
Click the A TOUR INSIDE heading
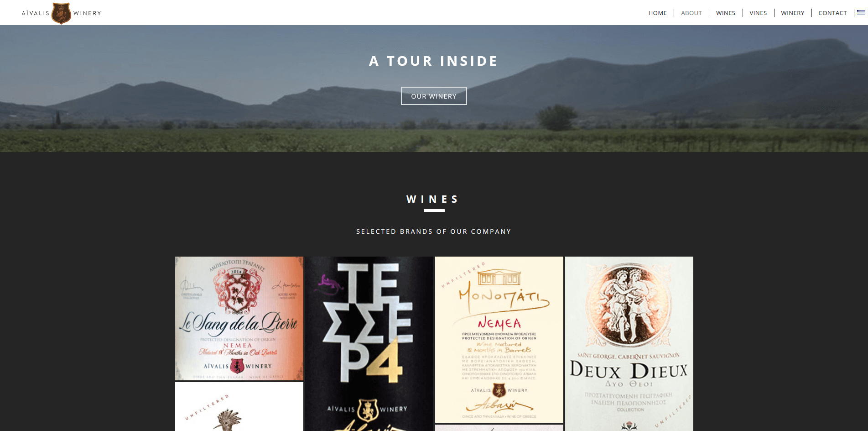pyautogui.click(x=433, y=61)
